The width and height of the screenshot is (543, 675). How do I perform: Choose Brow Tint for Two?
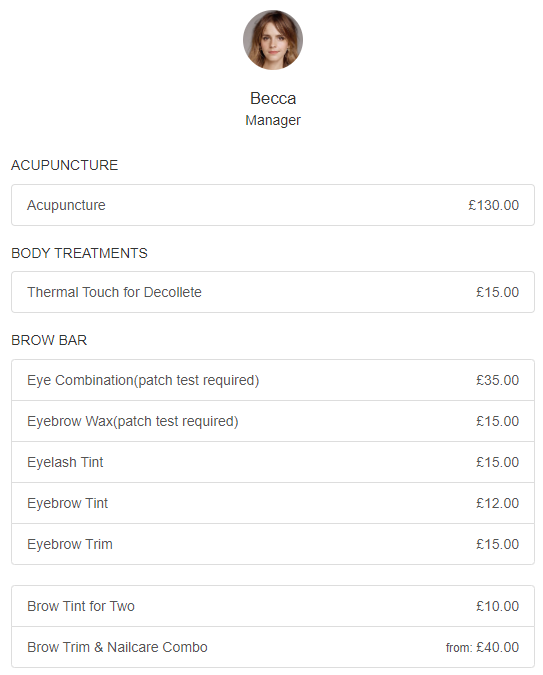point(273,606)
